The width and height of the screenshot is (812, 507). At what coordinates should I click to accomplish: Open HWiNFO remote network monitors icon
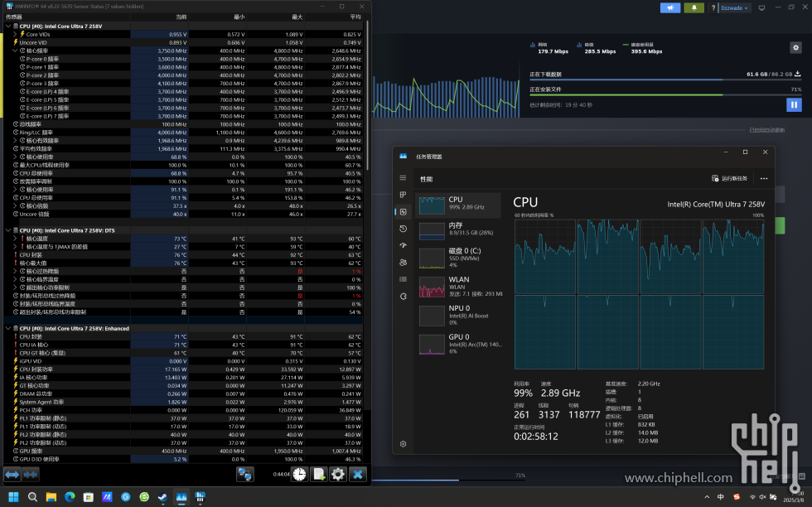[245, 474]
